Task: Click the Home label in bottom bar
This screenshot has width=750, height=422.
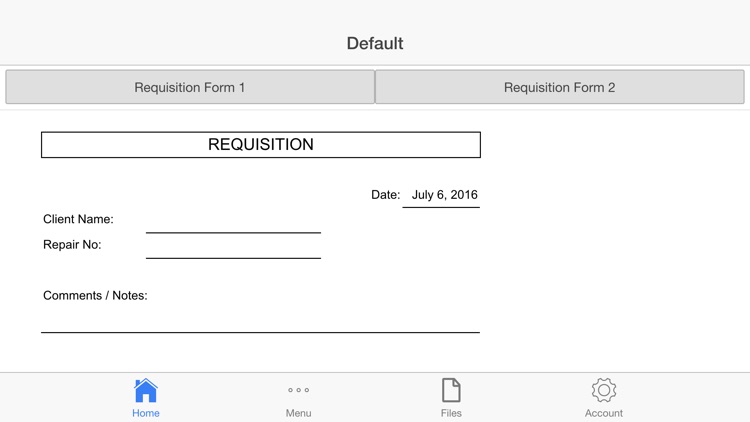Action: (146, 413)
